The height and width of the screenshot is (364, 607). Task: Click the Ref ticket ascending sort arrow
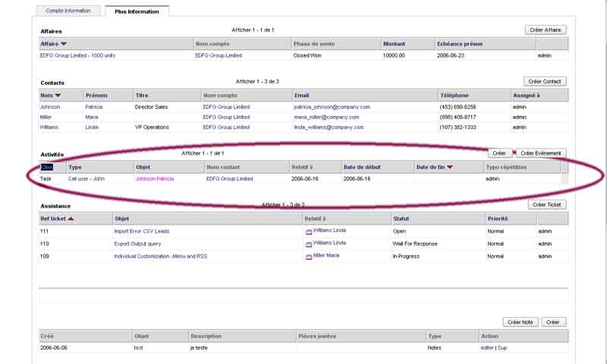(x=71, y=218)
